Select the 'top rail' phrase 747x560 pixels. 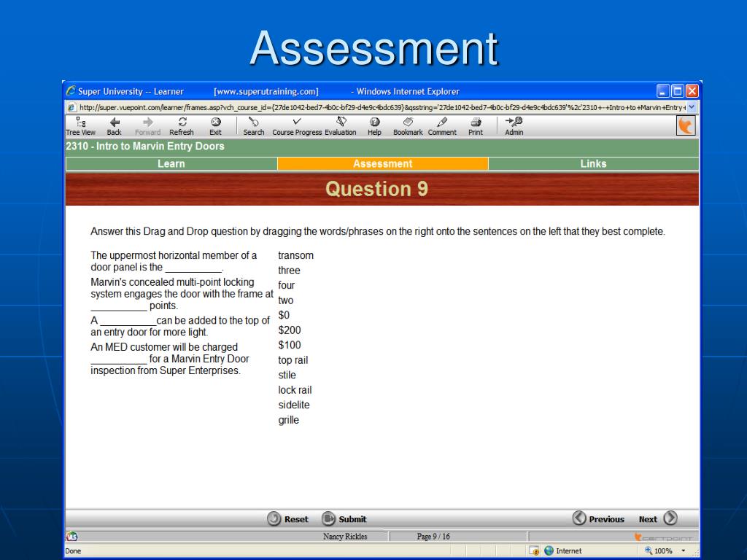(293, 360)
